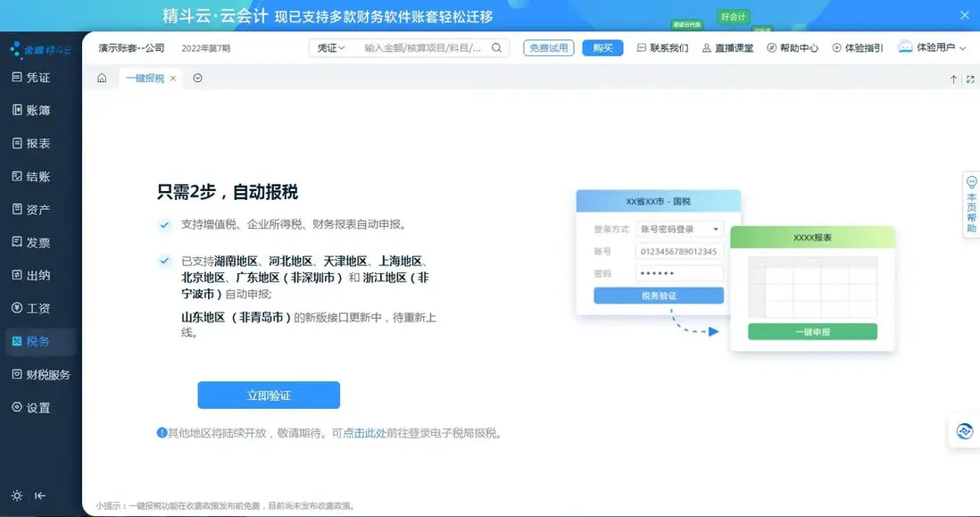Viewport: 980px width, 517px height.
Task: Switch to the 一键报税 tab
Action: pos(145,79)
